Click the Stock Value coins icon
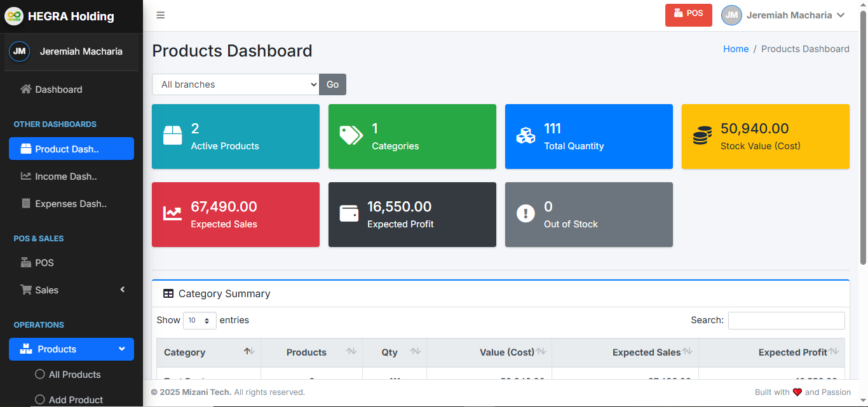 point(702,135)
